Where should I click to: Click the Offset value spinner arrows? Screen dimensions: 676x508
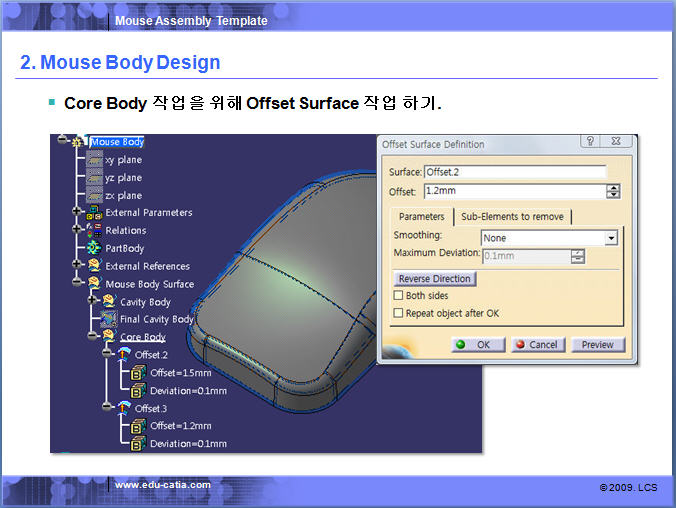coord(613,191)
